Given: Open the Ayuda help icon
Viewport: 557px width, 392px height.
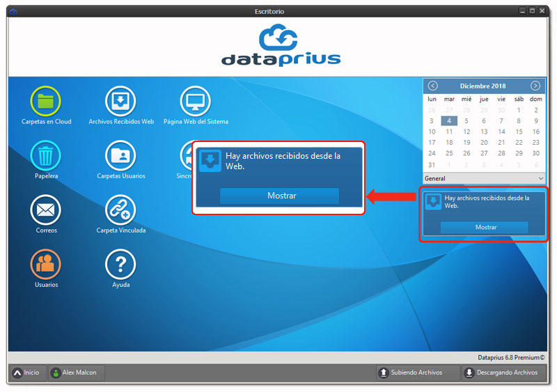Looking at the screenshot, I should click(x=120, y=265).
